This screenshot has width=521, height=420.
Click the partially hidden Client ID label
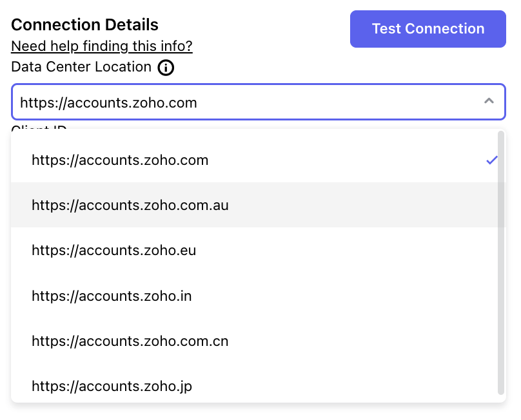(x=39, y=127)
